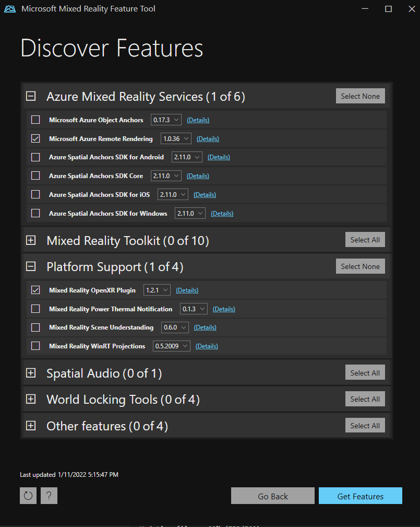Enable Mixed Reality Scene Understanding
Image resolution: width=420 pixels, height=527 pixels.
click(x=35, y=327)
